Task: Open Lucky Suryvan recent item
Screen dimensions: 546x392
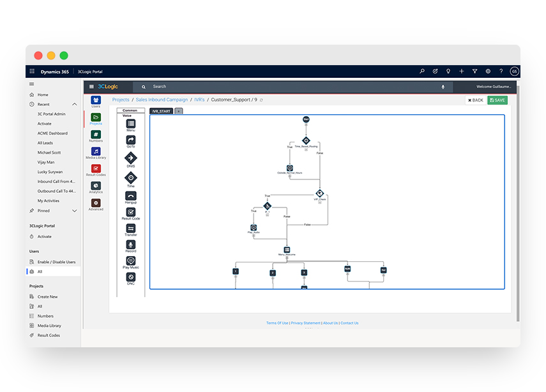Action: tap(50, 172)
